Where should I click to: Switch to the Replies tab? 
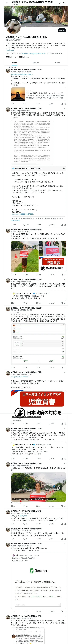tap(36, 63)
